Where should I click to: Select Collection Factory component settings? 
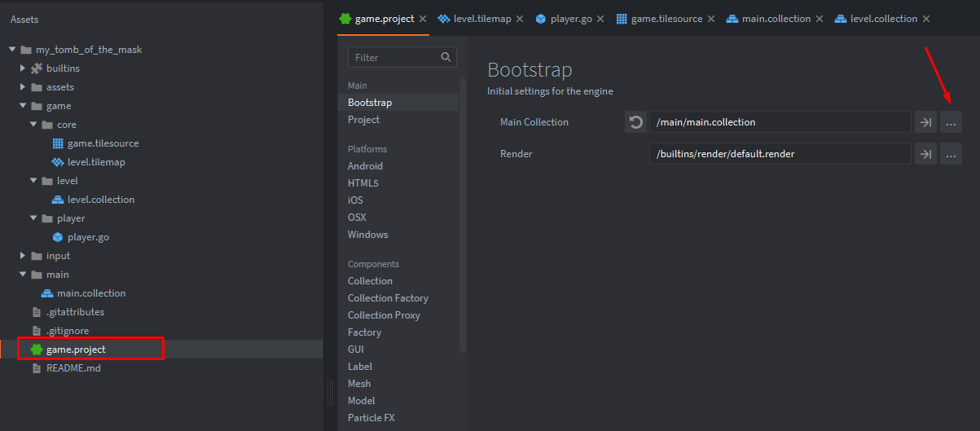(388, 298)
